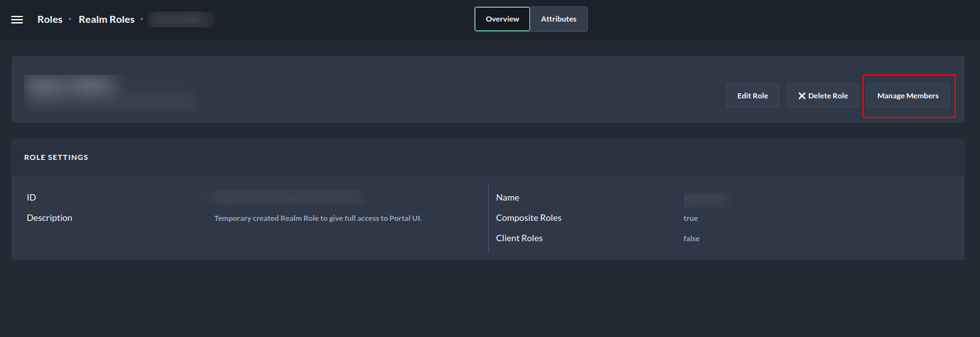The width and height of the screenshot is (980, 337).
Task: Select the role description text
Action: click(x=318, y=218)
